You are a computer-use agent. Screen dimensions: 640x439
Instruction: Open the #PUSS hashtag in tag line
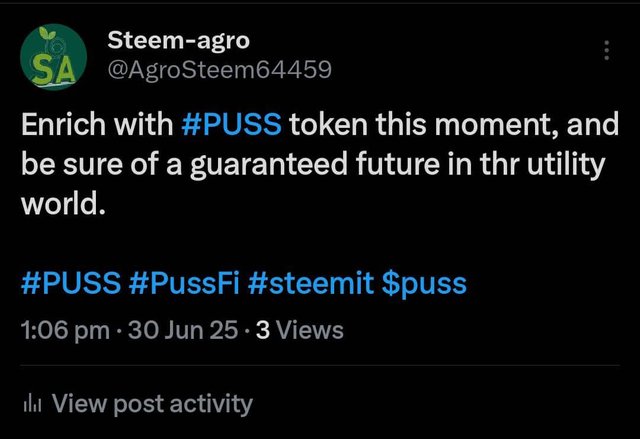(x=71, y=284)
